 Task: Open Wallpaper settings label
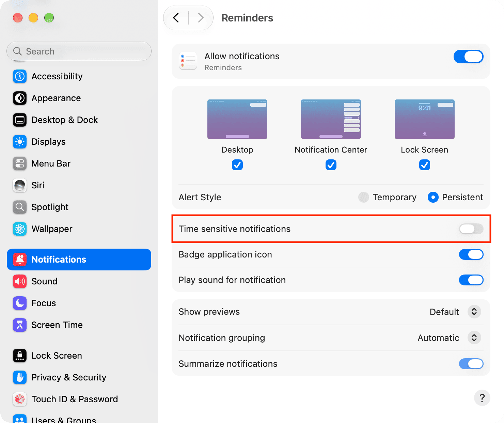click(x=52, y=229)
